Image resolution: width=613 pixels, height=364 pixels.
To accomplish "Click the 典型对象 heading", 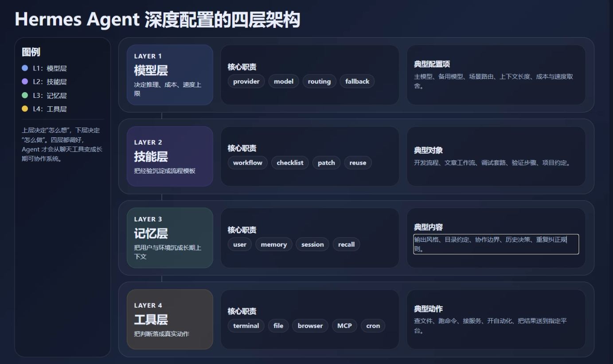I will (429, 150).
